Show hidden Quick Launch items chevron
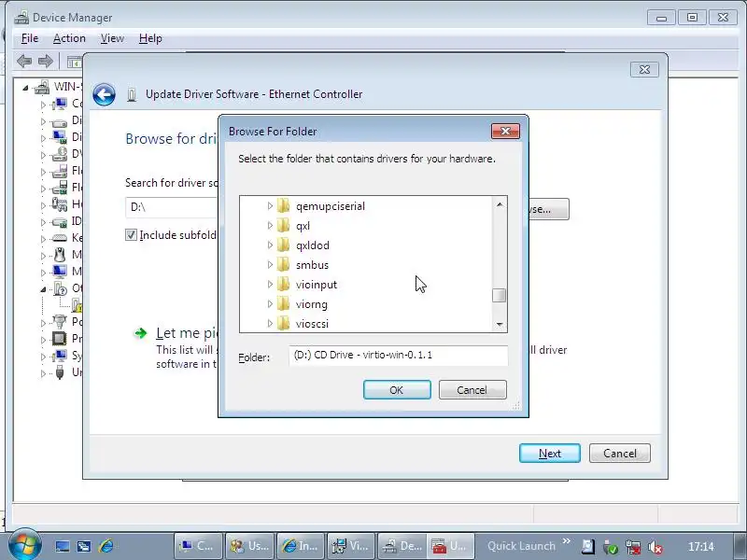 [566, 541]
